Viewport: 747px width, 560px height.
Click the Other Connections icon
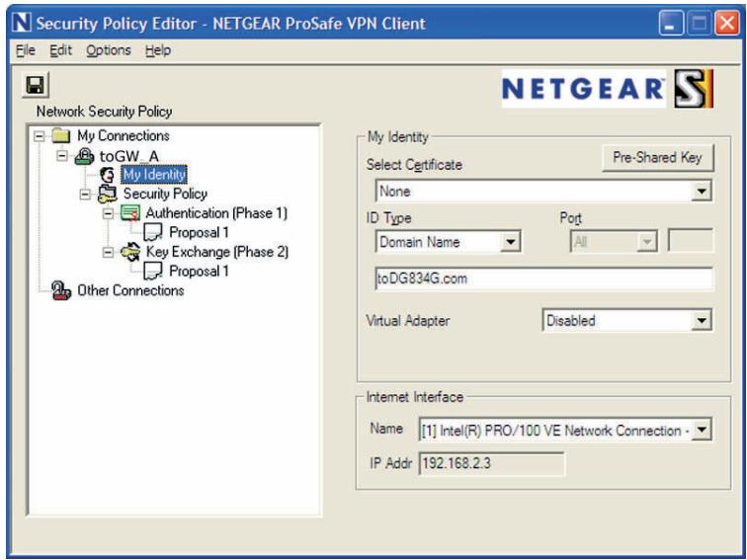[61, 290]
